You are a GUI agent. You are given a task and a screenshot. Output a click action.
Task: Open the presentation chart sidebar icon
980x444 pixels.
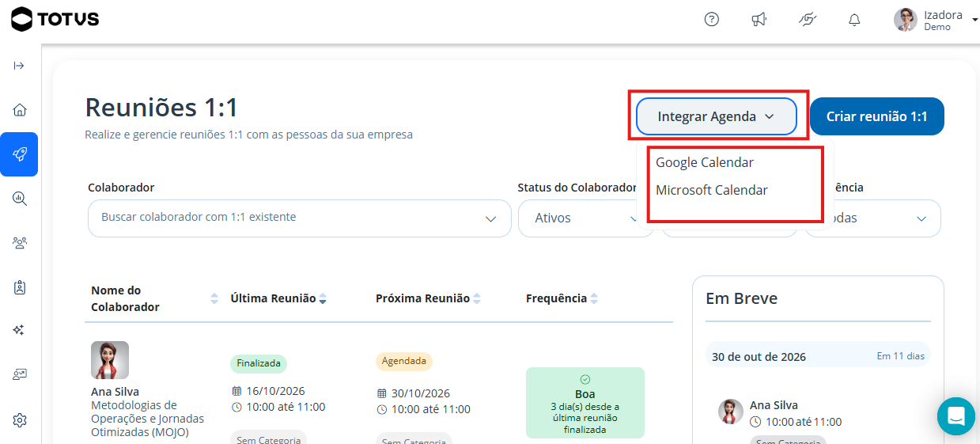point(20,375)
